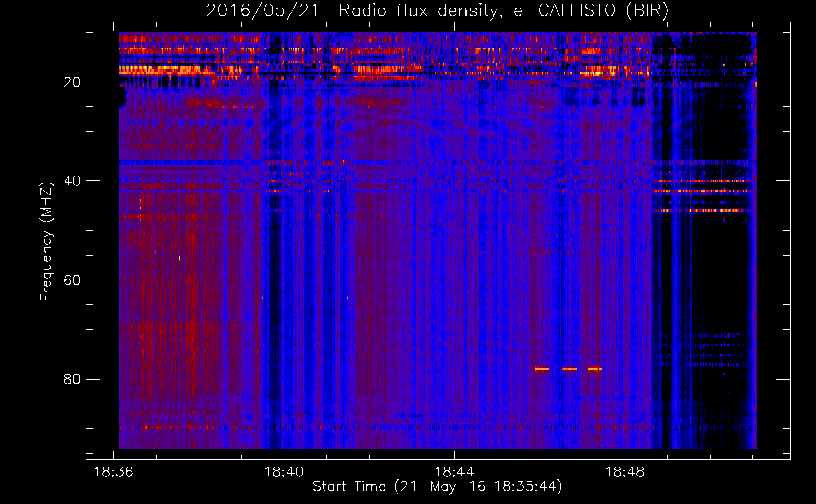Viewport: 816px width, 504px height.
Task: Click the '60' frequency tick label
Action: (x=72, y=280)
